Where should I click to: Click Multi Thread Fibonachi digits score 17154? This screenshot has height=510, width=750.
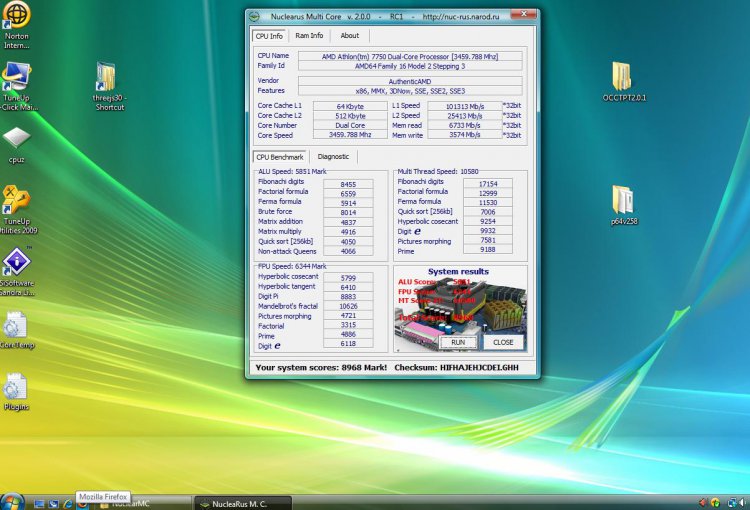click(488, 184)
